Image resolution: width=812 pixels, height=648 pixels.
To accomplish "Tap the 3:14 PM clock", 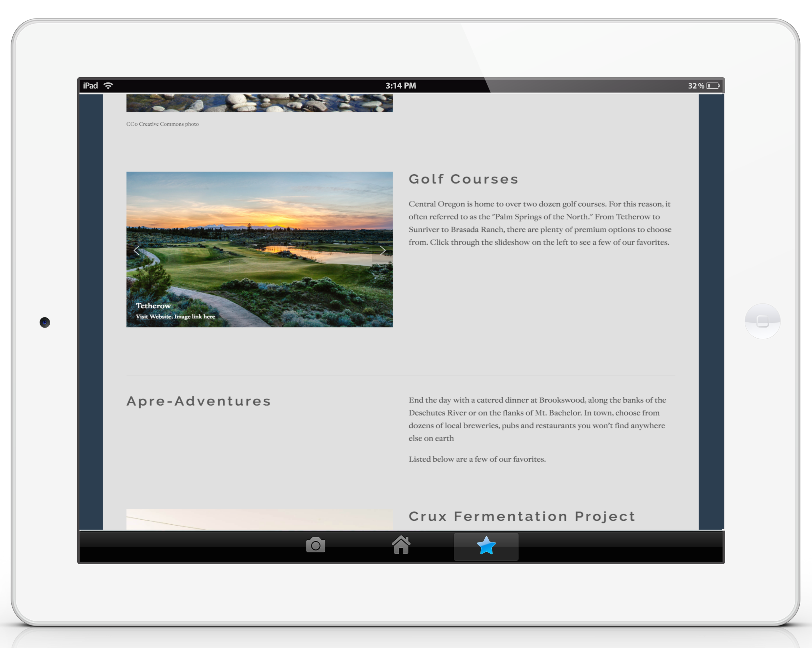I will [401, 86].
